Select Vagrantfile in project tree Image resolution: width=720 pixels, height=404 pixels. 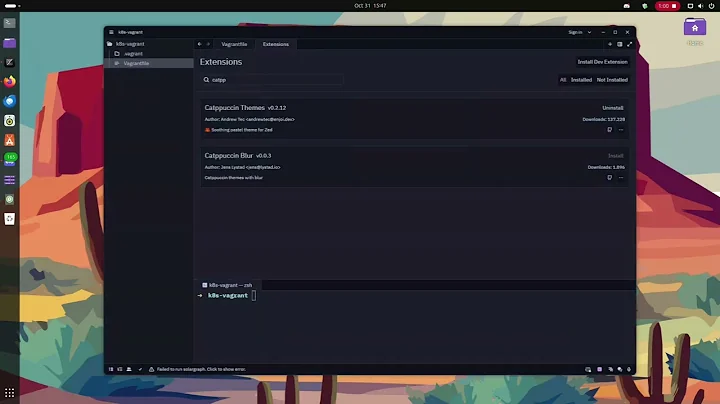pyautogui.click(x=149, y=63)
